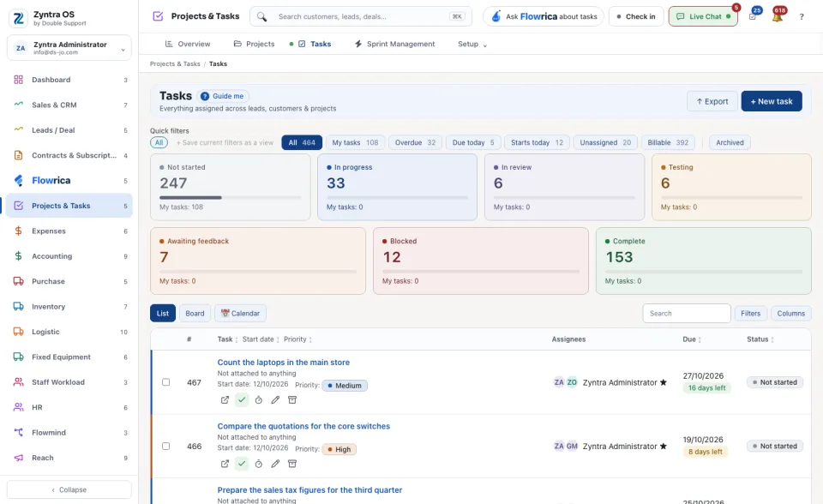Click the Guide me button
Screen dimensions: 823x504
point(223,96)
